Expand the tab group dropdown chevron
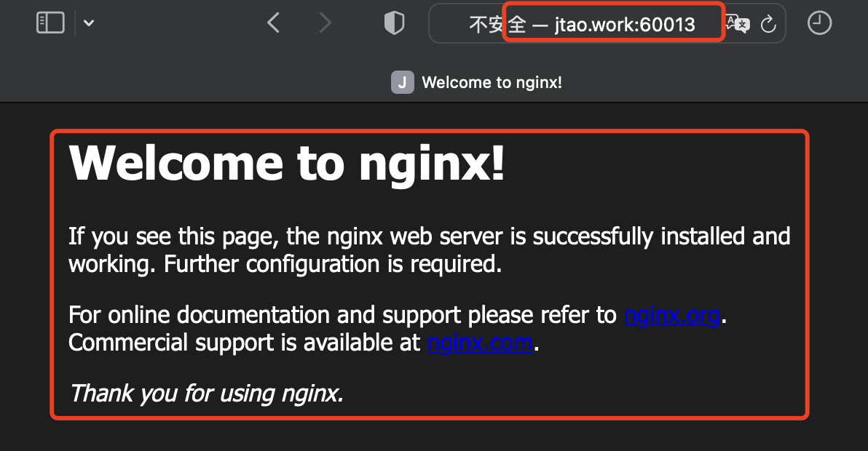Image resolution: width=868 pixels, height=451 pixels. click(89, 23)
